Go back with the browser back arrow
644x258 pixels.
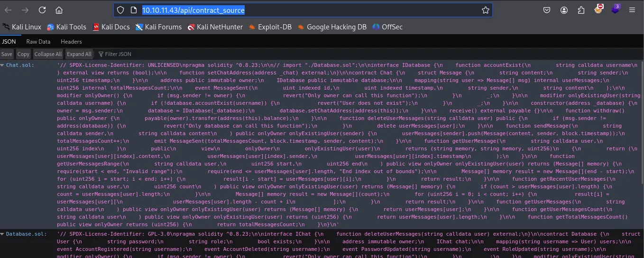tap(8, 10)
